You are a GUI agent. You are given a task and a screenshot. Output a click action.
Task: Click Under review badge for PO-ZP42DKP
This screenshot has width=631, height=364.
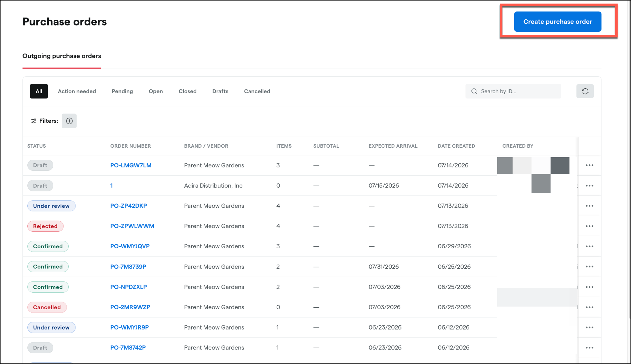coord(51,206)
